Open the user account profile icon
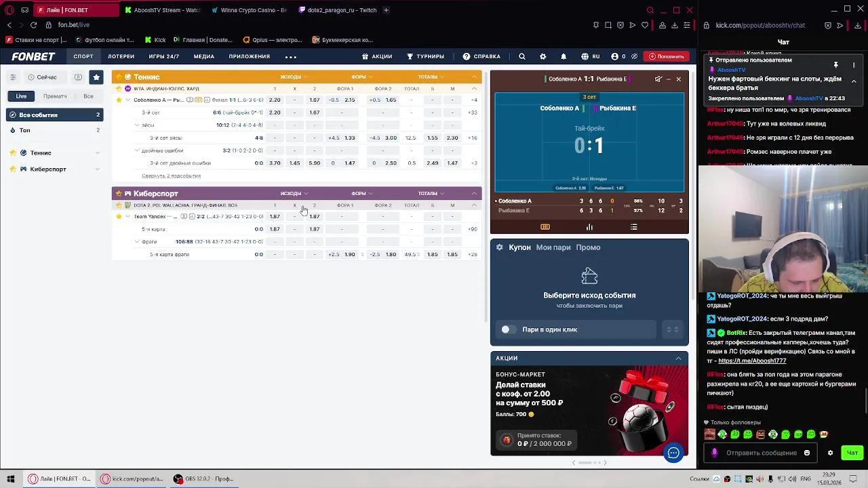This screenshot has height=488, width=868. pyautogui.click(x=614, y=56)
